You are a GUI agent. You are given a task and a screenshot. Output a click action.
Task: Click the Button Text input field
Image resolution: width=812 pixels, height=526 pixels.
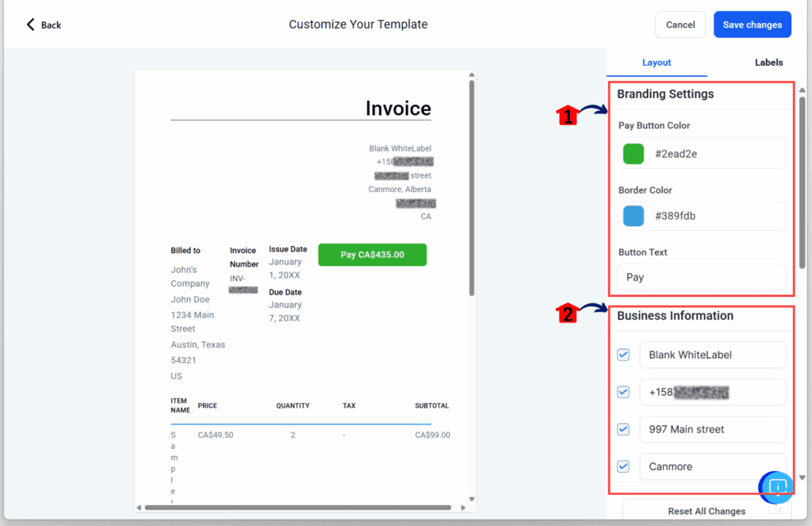pos(701,278)
